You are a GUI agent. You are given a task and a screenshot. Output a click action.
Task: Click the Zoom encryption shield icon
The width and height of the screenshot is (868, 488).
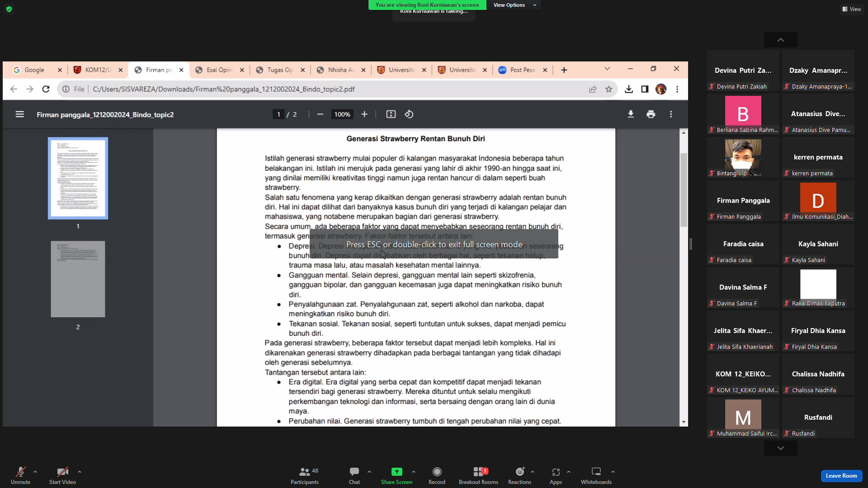coord(9,9)
